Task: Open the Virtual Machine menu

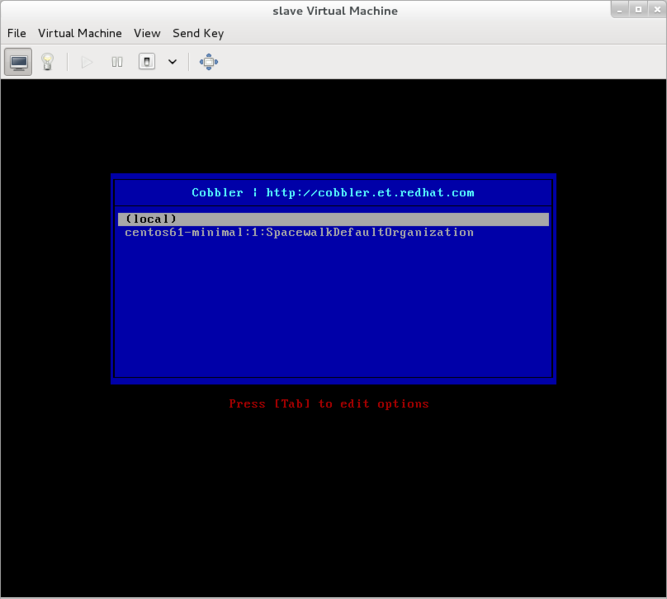Action: pyautogui.click(x=80, y=33)
